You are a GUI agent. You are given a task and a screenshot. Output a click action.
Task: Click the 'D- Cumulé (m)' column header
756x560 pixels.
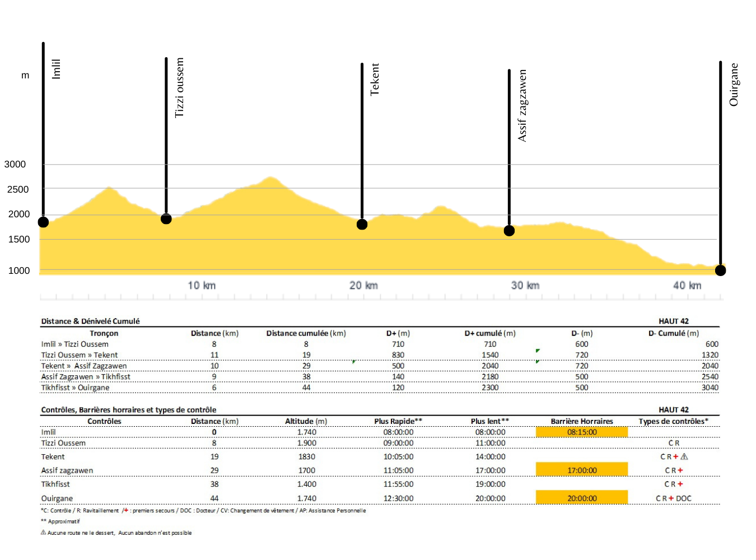pos(674,333)
